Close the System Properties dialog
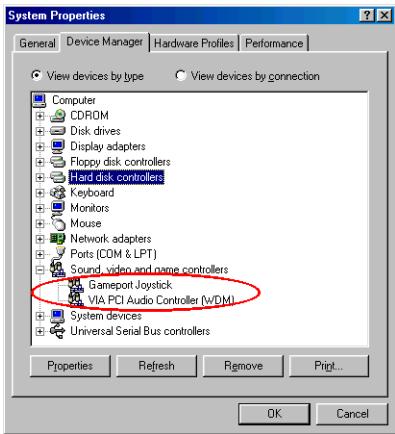Image resolution: width=395 pixels, height=434 pixels. (x=384, y=16)
